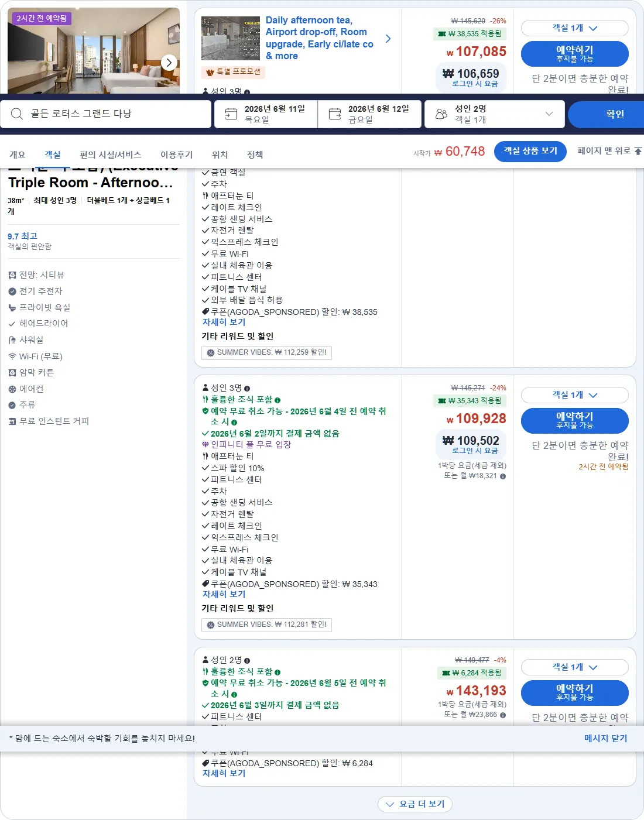Click the promotion lobby thumbnail image

[x=231, y=38]
